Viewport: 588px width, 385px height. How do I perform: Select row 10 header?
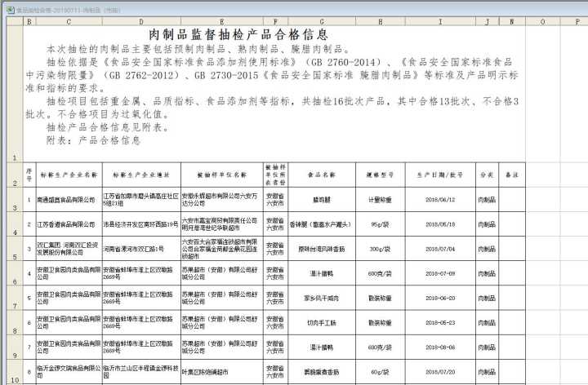pyautogui.click(x=15, y=372)
